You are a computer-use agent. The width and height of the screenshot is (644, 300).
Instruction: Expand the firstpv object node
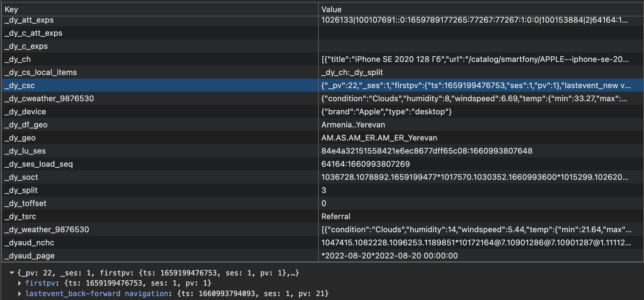pyautogui.click(x=20, y=283)
